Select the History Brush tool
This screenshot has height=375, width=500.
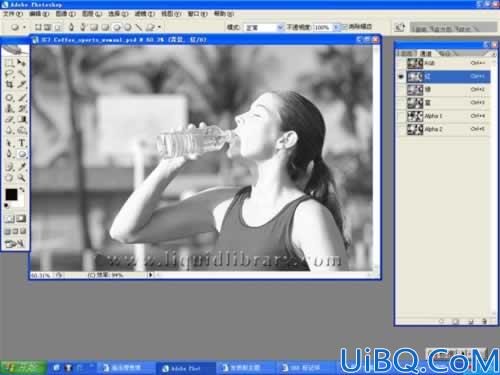tap(21, 108)
